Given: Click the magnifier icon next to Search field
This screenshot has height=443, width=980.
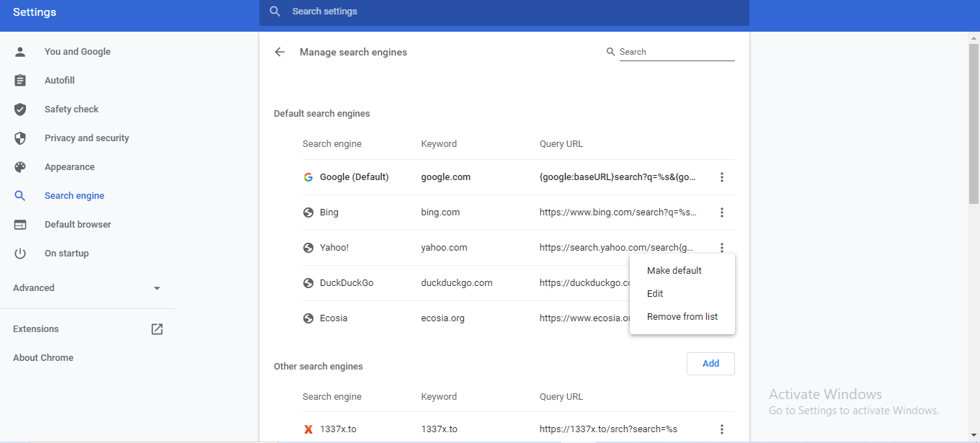Looking at the screenshot, I should [x=610, y=52].
